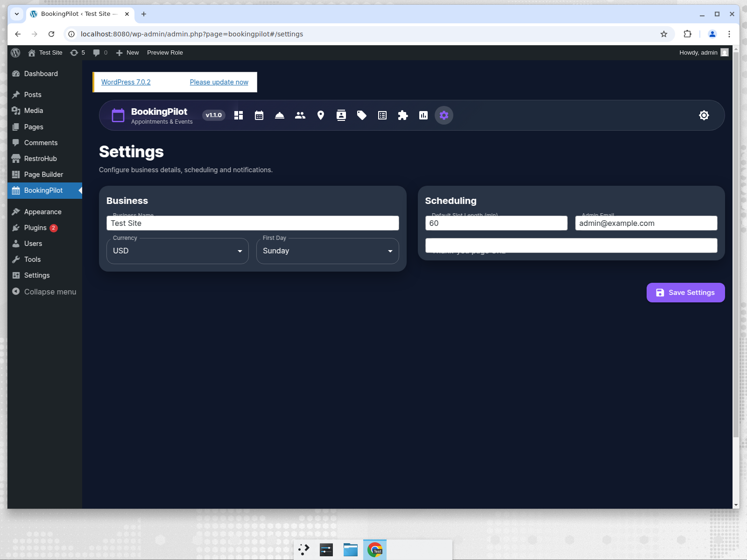Screen dimensions: 747x560
Task: View site information icon in address bar
Action: [71, 34]
